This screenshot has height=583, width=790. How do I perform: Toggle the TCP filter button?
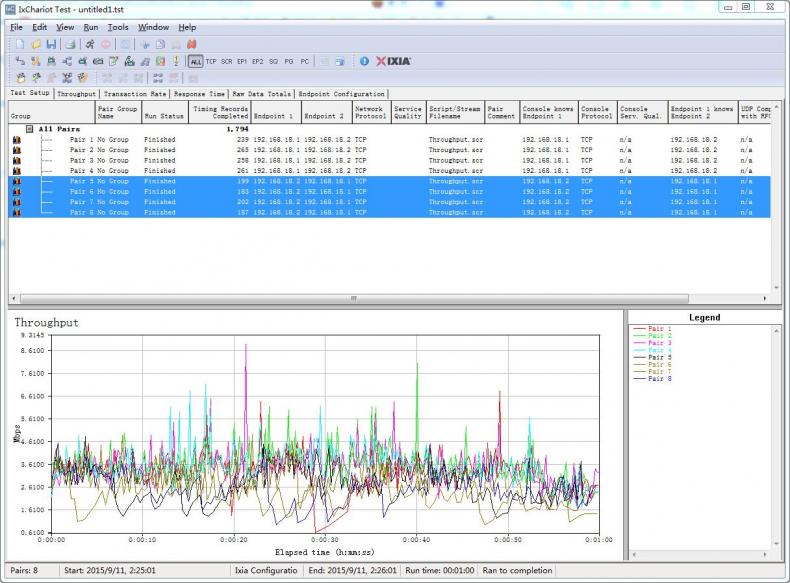[211, 61]
